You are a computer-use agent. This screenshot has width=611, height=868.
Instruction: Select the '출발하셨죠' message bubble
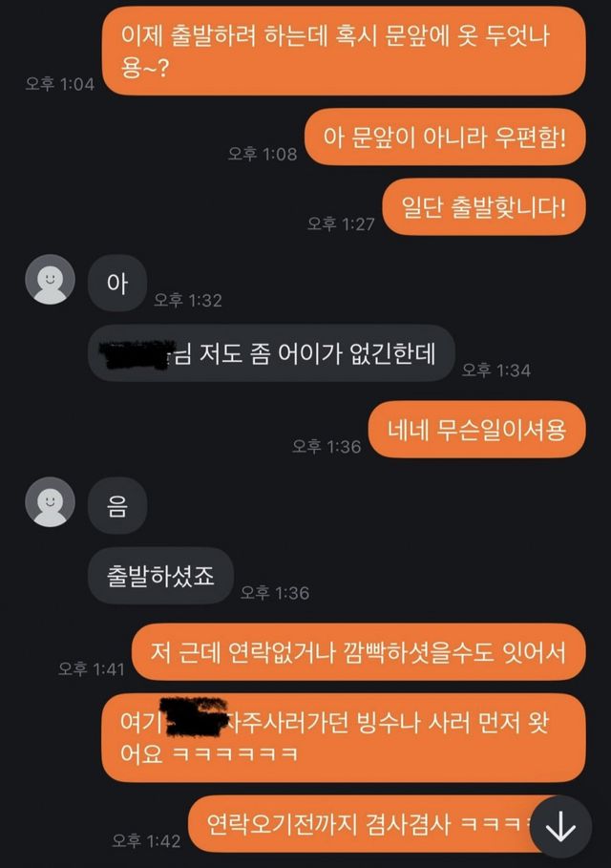point(160,576)
